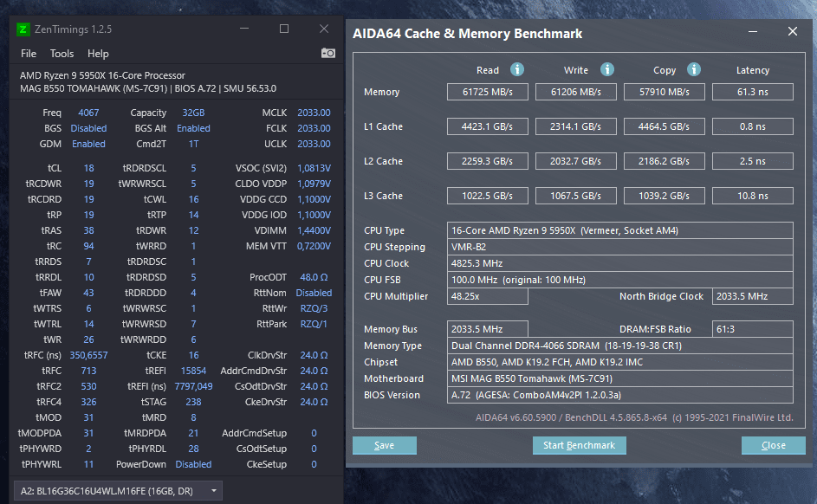The width and height of the screenshot is (817, 504).
Task: Close the ZenTimings window
Action: [324, 29]
